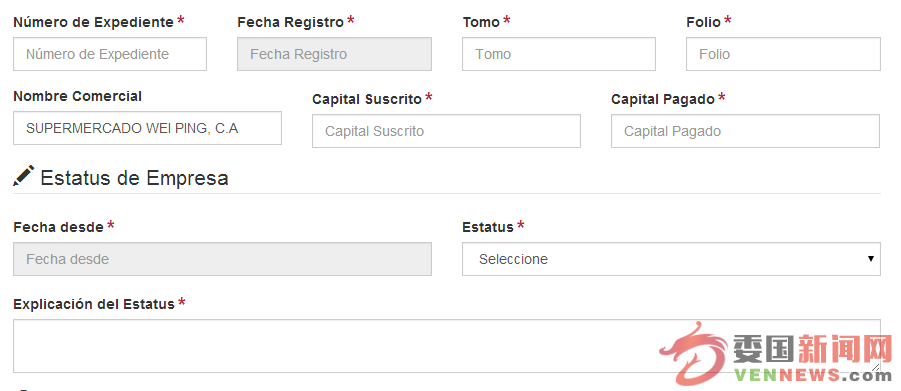
Task: Click the Capital Pagado label text
Action: point(663,99)
